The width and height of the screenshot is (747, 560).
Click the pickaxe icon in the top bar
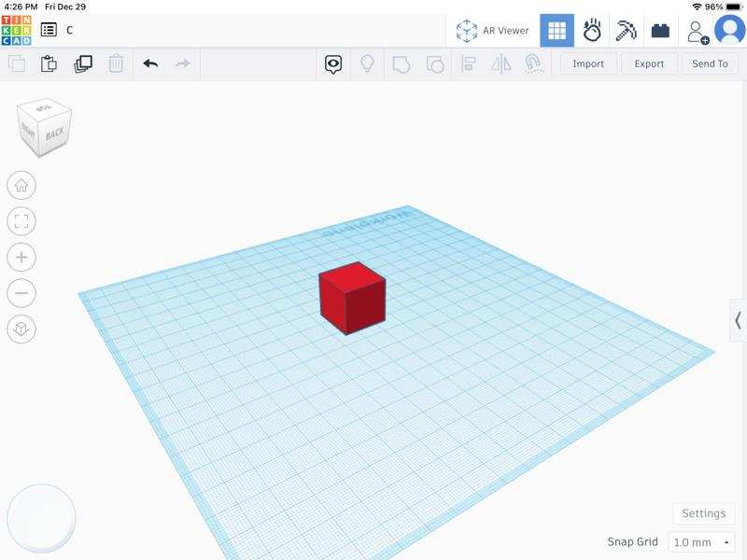coord(627,29)
